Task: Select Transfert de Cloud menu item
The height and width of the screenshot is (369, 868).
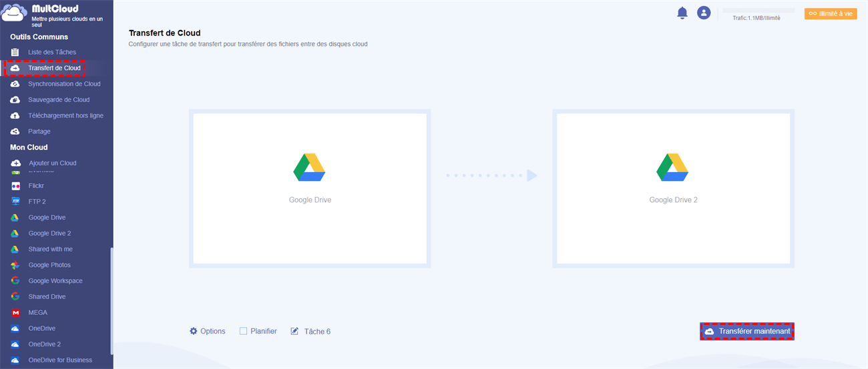Action: [x=54, y=68]
